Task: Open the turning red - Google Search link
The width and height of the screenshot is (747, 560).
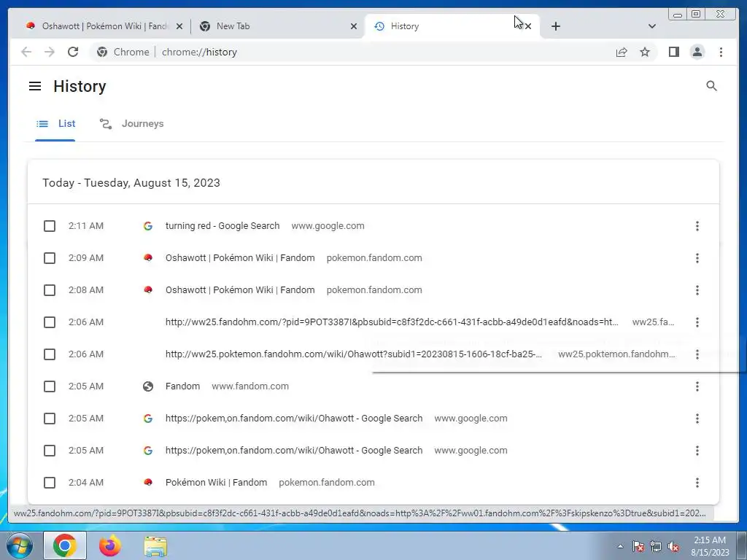Action: click(x=222, y=226)
